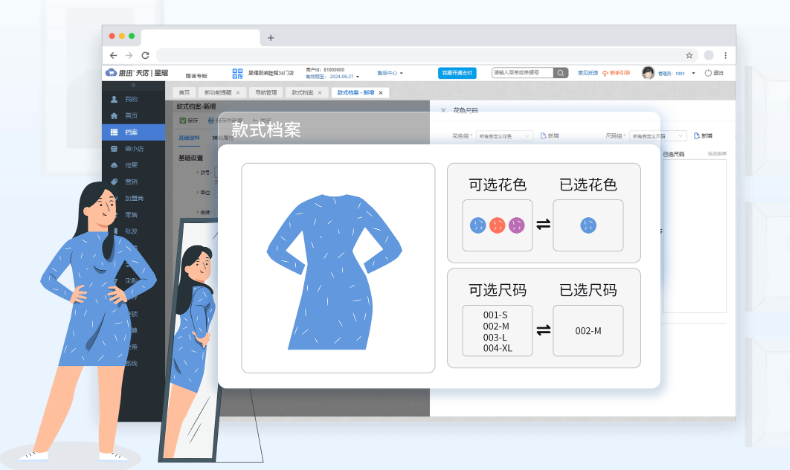This screenshot has height=470, width=790.
Task: Click the blue 我要开通支付 button
Action: tap(457, 73)
